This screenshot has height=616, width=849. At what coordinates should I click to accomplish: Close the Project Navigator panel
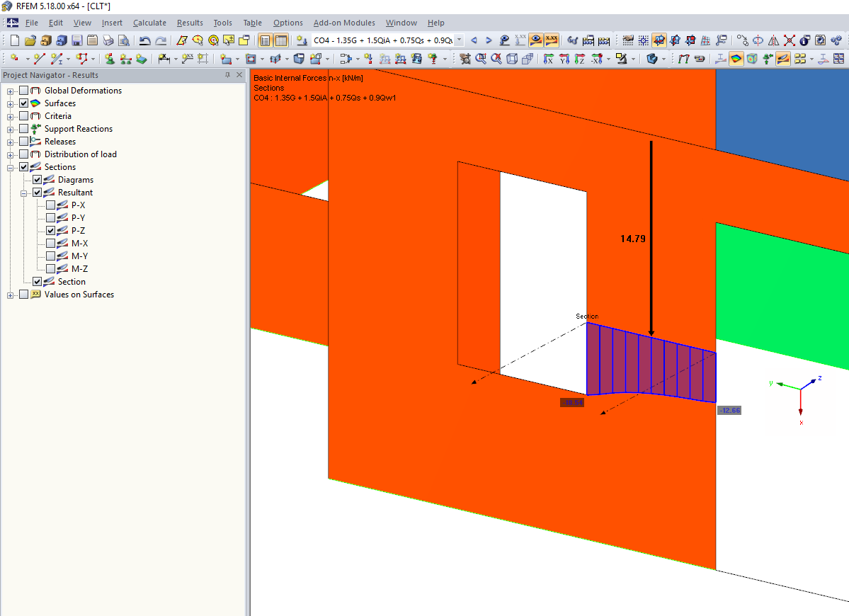pyautogui.click(x=239, y=75)
